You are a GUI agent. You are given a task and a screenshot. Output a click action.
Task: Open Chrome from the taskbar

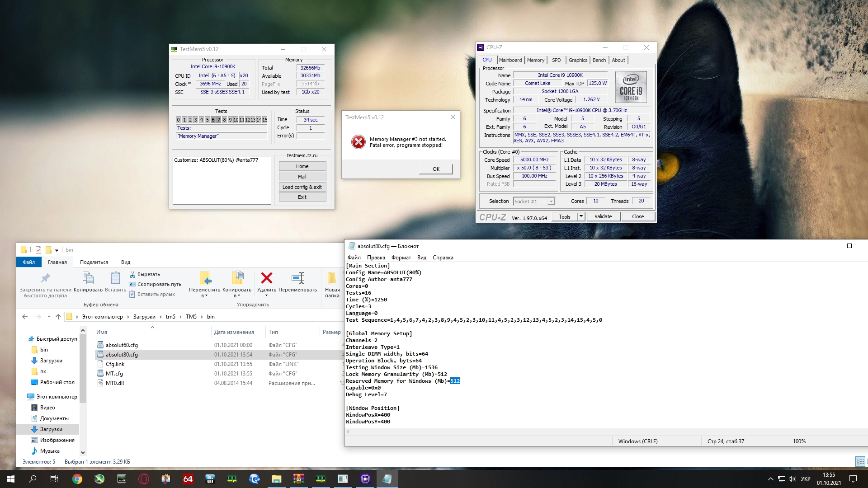pos(77,479)
